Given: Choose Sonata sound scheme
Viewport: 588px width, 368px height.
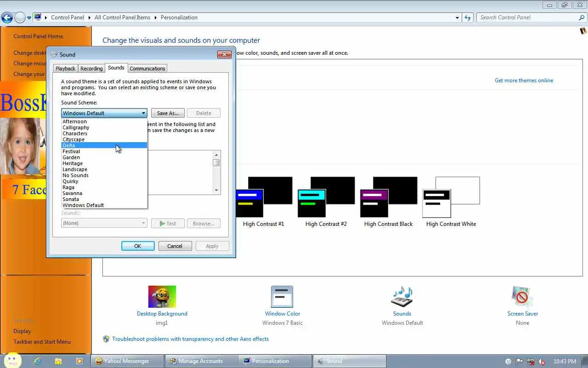Looking at the screenshot, I should tap(104, 199).
